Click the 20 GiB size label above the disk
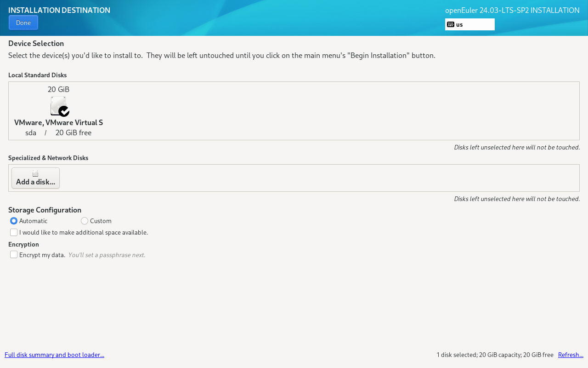Viewport: 588px width, 368px height. pos(58,89)
